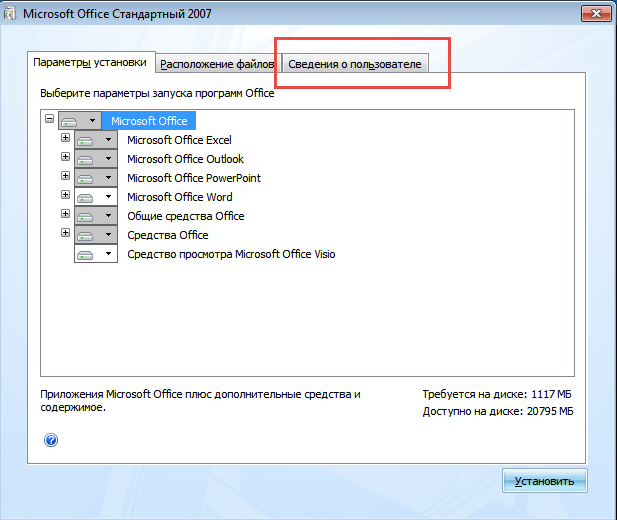
Task: Select the Microsoft Office root tree item
Action: tap(150, 121)
